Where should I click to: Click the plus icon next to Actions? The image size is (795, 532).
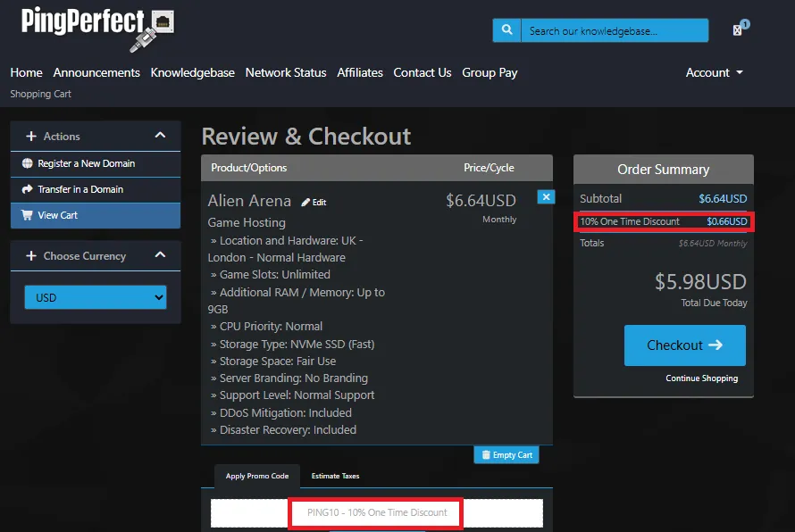click(31, 137)
